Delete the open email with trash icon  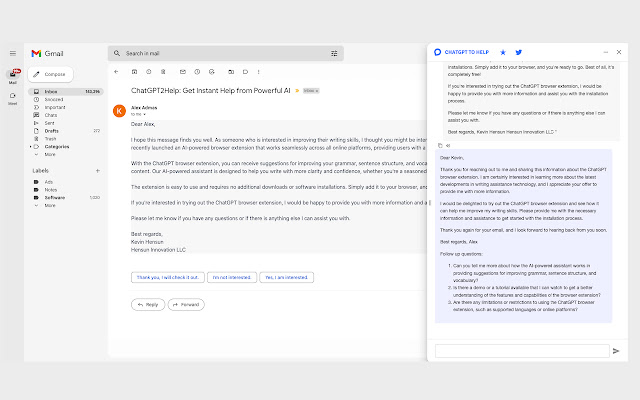[163, 72]
